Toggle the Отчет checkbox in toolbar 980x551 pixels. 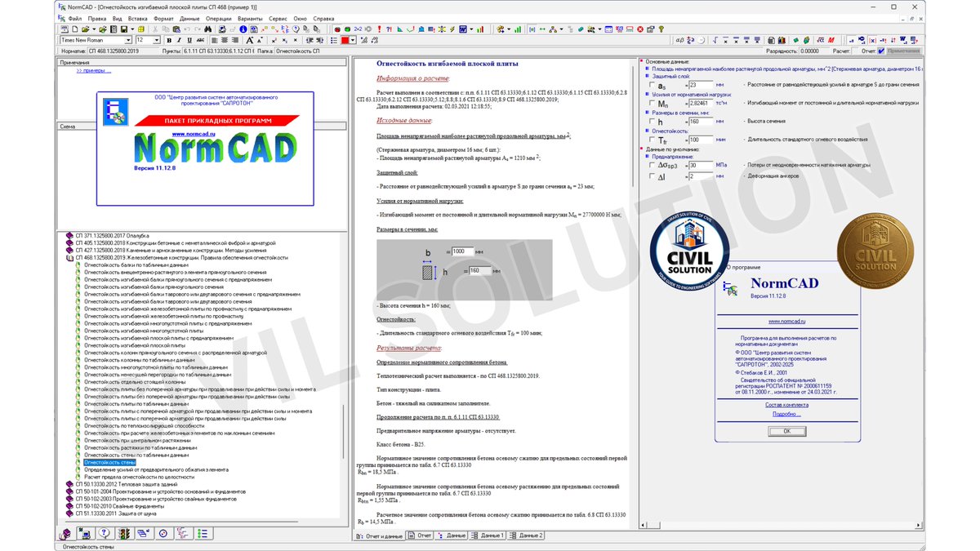[881, 51]
